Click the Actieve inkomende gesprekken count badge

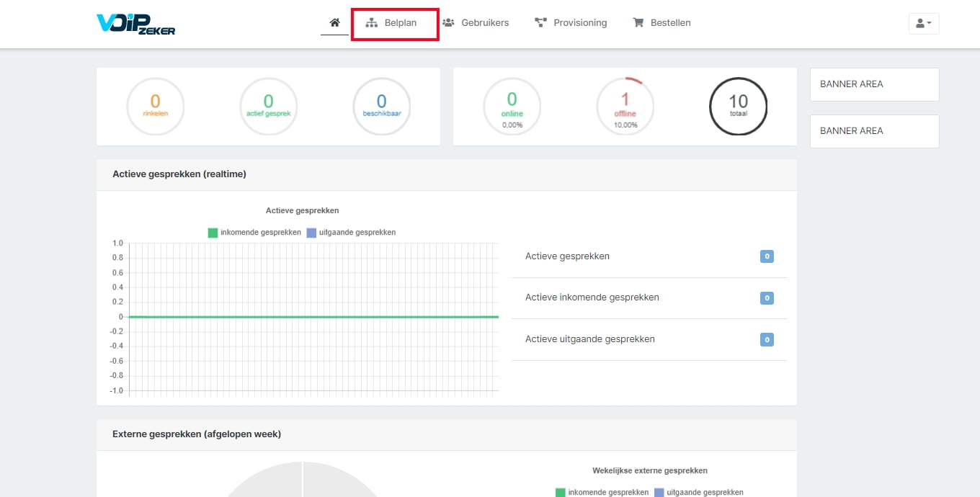[767, 297]
